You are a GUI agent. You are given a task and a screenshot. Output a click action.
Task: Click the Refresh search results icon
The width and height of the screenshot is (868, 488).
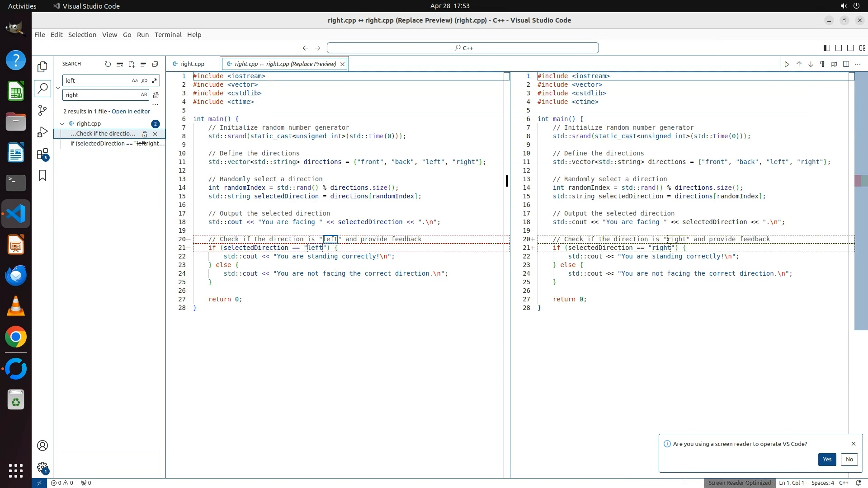pyautogui.click(x=108, y=64)
